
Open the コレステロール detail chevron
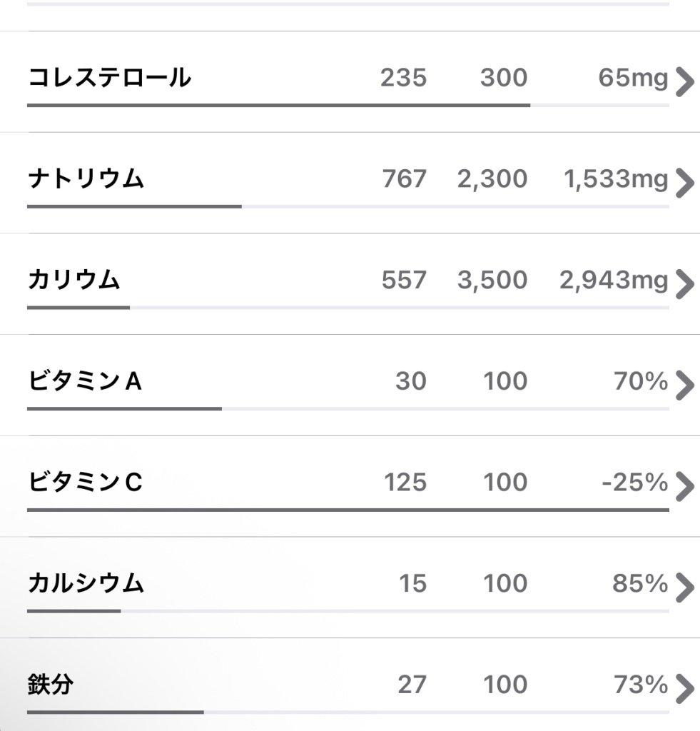click(684, 82)
